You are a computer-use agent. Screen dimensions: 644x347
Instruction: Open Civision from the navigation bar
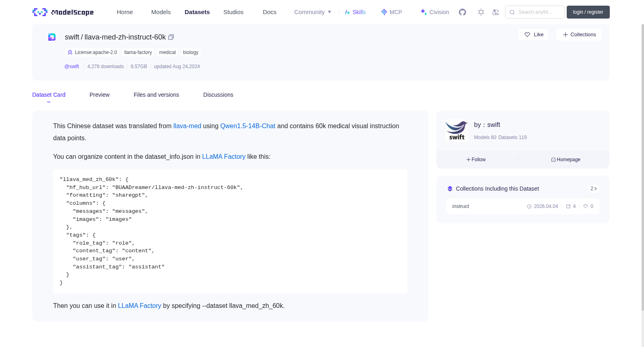click(435, 12)
